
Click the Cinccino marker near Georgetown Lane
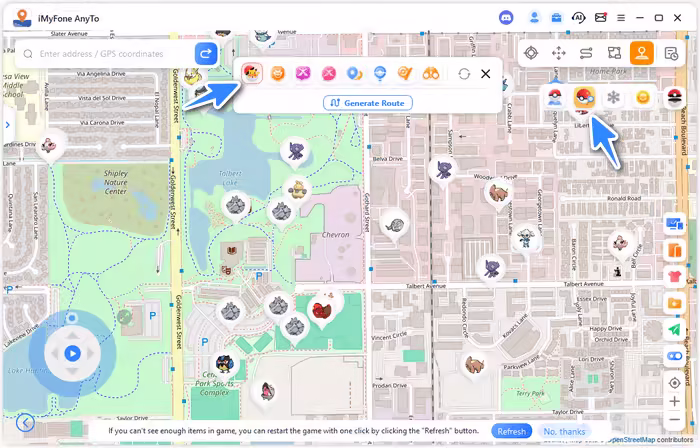pos(526,238)
